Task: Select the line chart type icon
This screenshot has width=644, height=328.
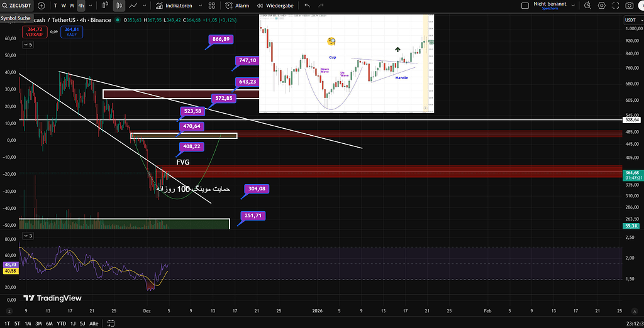Action: [133, 5]
